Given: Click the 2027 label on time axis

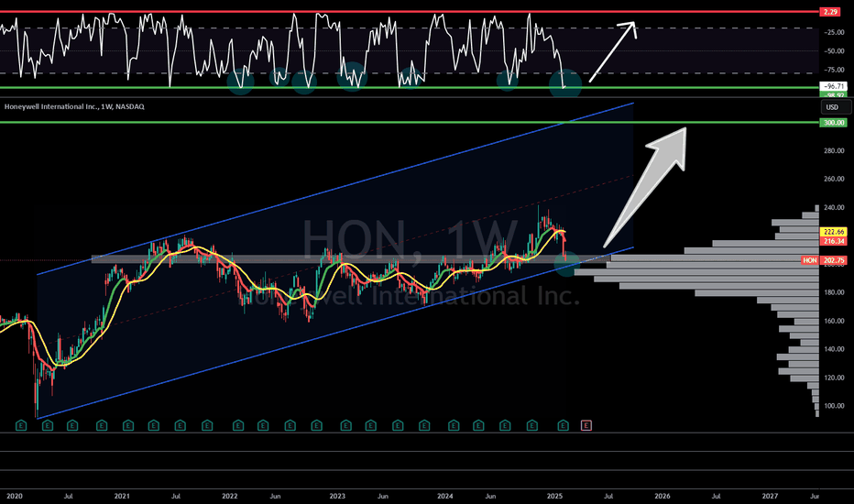Looking at the screenshot, I should (770, 497).
